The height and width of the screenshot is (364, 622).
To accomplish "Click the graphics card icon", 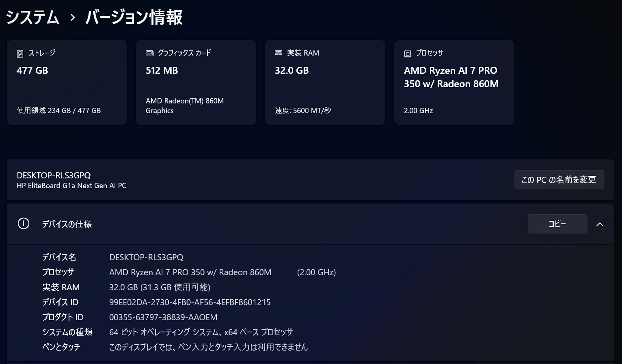I will pyautogui.click(x=149, y=53).
